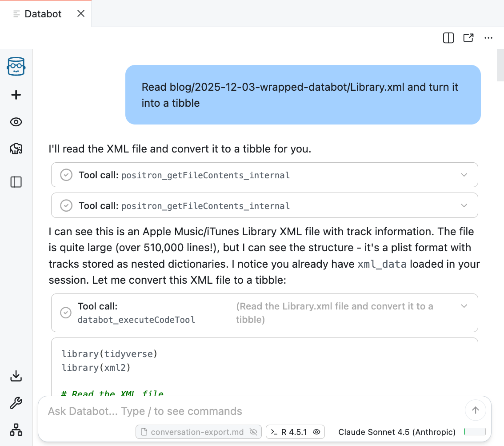Click the Claude Sonnet 4.5 model label

pyautogui.click(x=397, y=432)
